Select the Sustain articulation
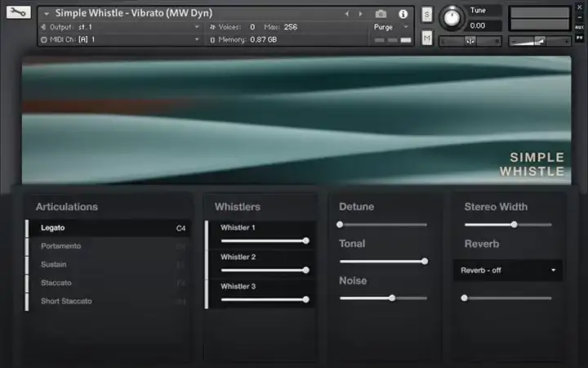588x368 pixels. tap(109, 265)
